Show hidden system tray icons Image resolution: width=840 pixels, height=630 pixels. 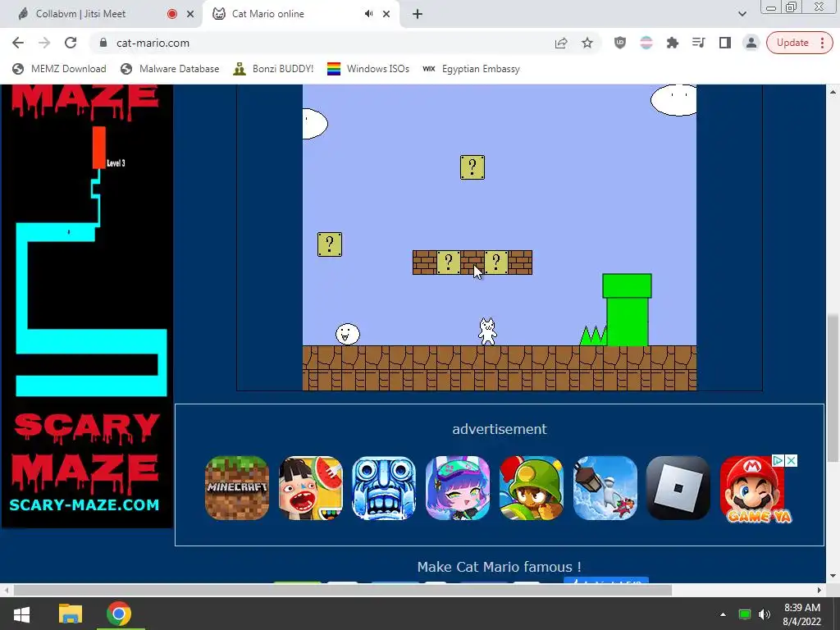(x=723, y=614)
